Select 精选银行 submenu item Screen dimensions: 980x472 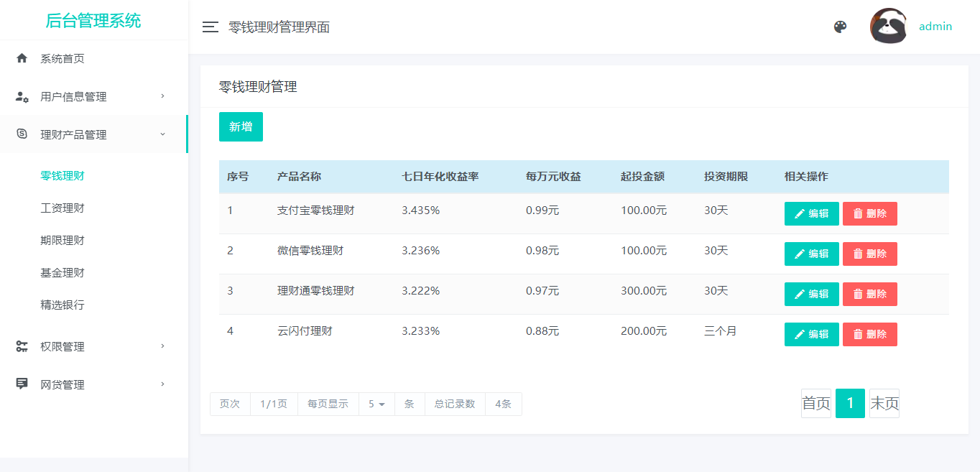[63, 305]
